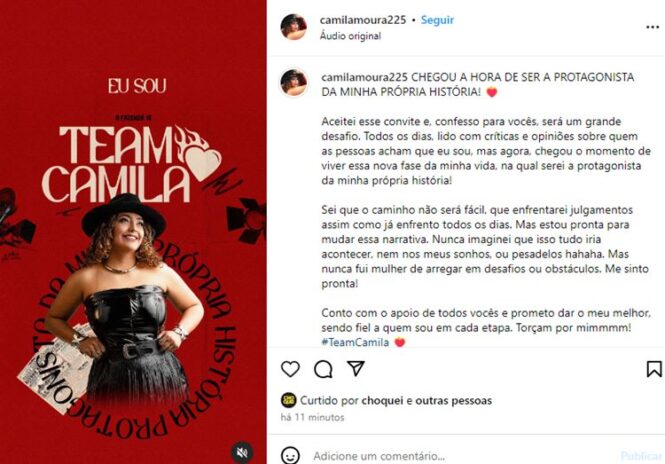
Task: Click the Publicar comment button
Action: pos(641,456)
